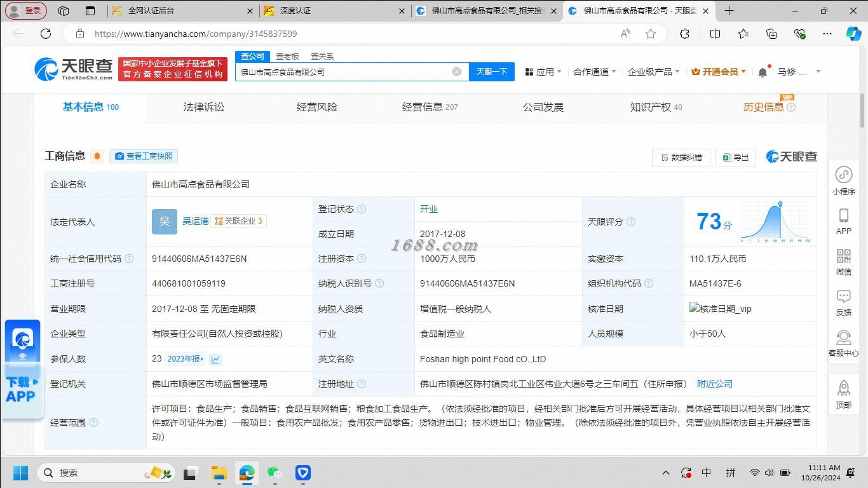Open the user account dropdown arrow
Viewport: 868px width, 488px height.
818,72
